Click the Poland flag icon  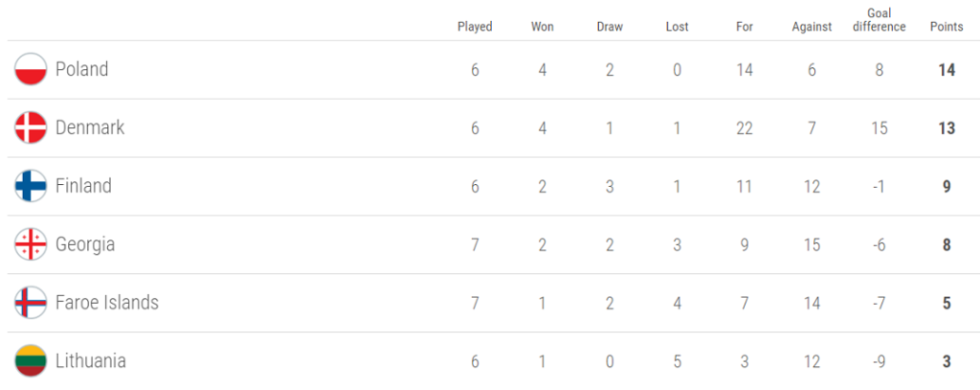(31, 70)
